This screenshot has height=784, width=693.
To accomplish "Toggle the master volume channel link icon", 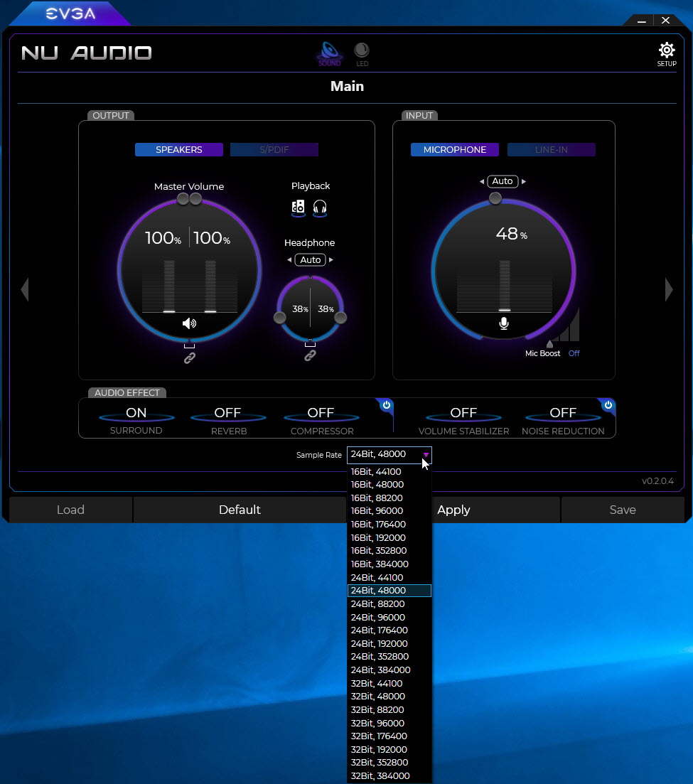I will coord(190,358).
